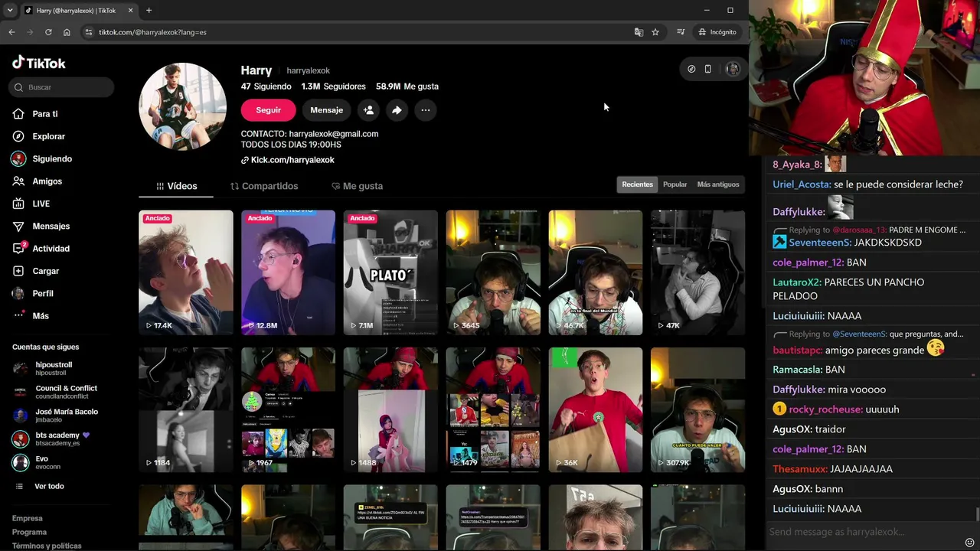View the 47 Siguiendo list
980x551 pixels.
pyautogui.click(x=266, y=86)
